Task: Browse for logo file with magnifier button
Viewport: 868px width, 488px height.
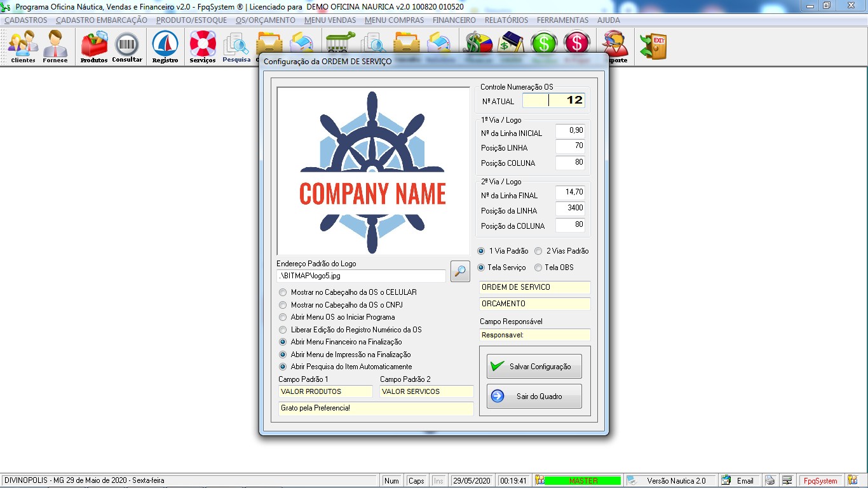Action: pyautogui.click(x=460, y=271)
